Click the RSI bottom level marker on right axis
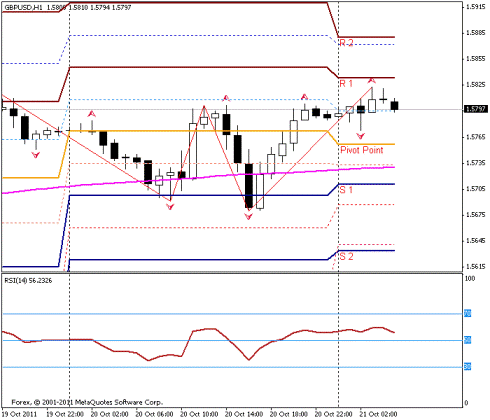 (x=468, y=367)
